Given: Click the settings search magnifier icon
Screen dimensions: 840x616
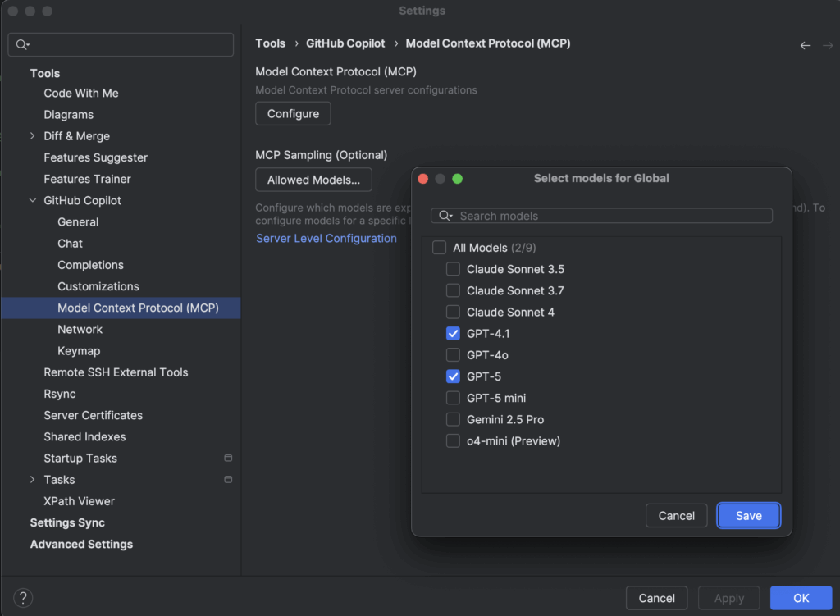Looking at the screenshot, I should [x=22, y=44].
